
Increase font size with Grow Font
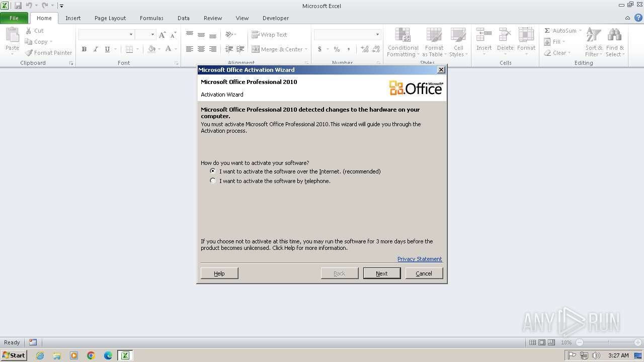(162, 35)
